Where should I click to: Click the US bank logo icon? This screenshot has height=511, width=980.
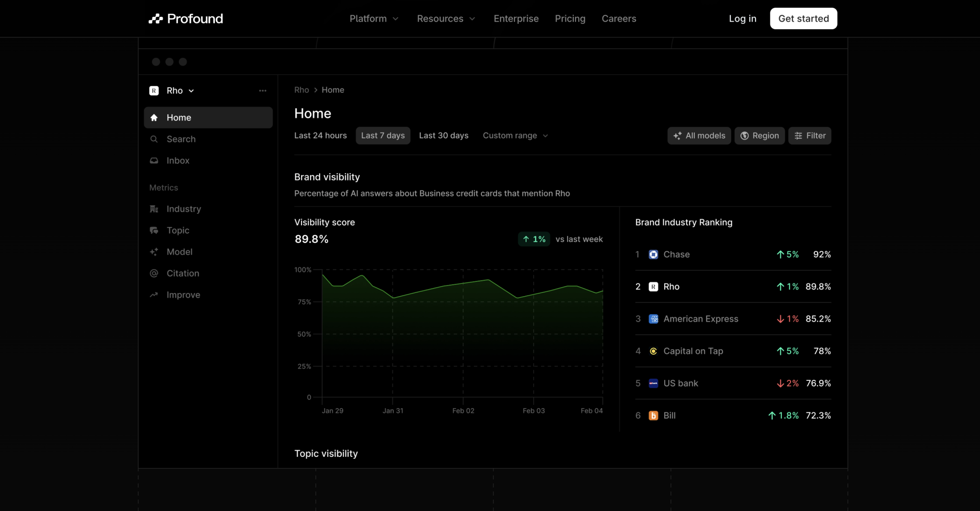(653, 383)
